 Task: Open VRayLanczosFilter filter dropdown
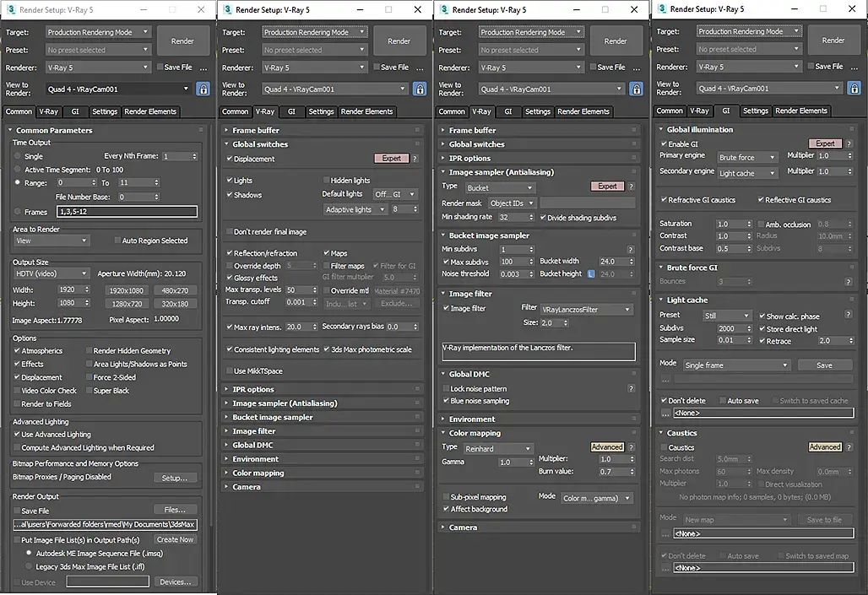pos(586,310)
